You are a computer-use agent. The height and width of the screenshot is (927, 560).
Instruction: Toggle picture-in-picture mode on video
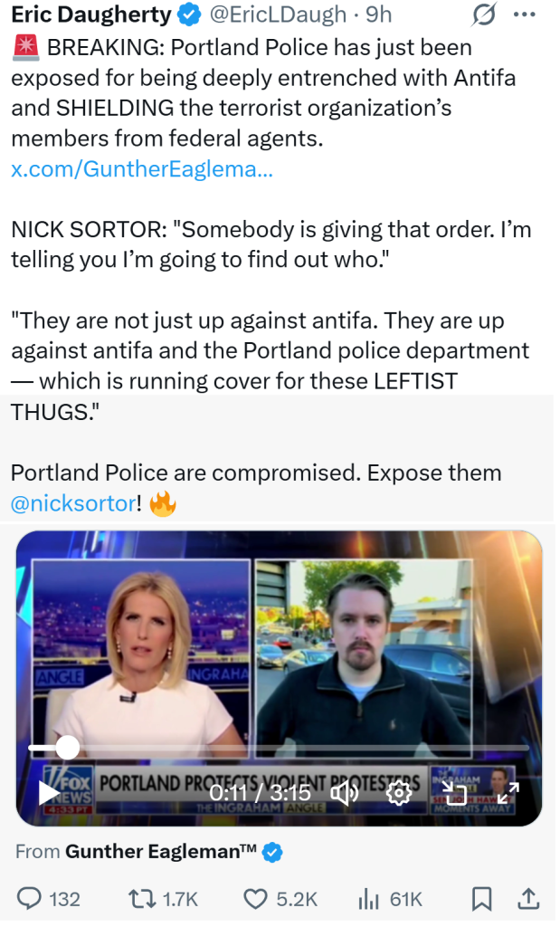pyautogui.click(x=455, y=792)
